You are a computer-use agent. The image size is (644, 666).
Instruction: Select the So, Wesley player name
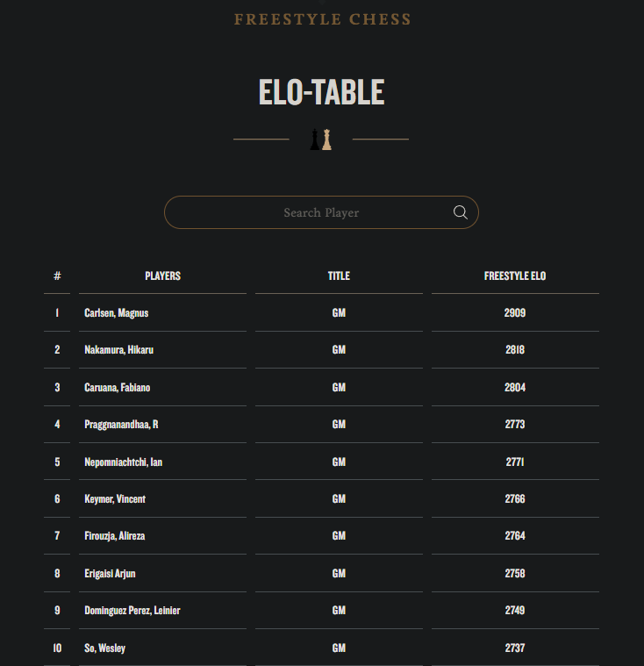tap(105, 648)
